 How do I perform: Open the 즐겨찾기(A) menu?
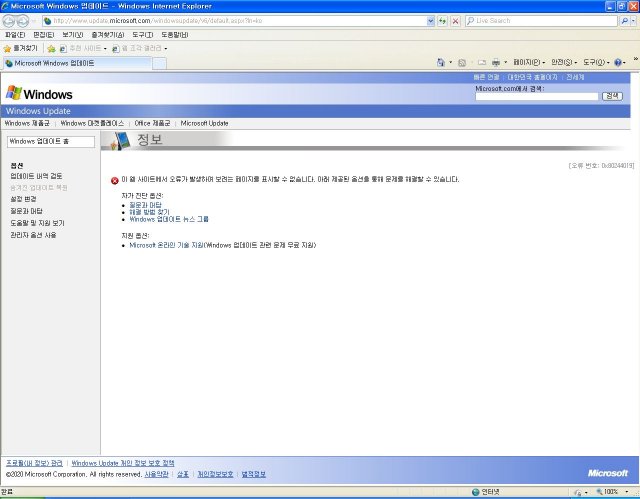108,35
